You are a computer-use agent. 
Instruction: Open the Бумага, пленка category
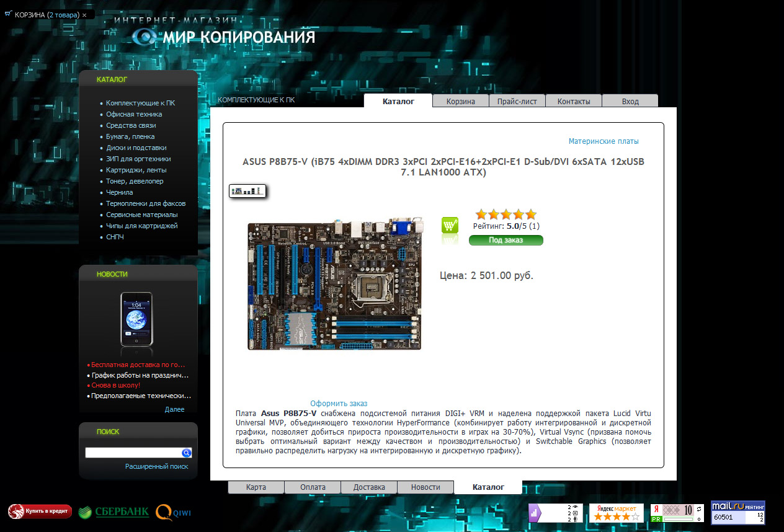130,136
